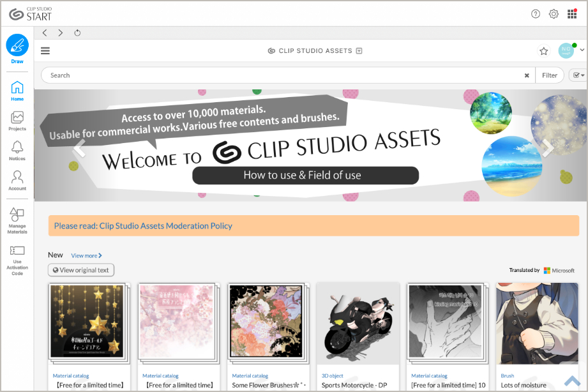Click the 3D object category label
The width and height of the screenshot is (588, 392).
(x=332, y=375)
